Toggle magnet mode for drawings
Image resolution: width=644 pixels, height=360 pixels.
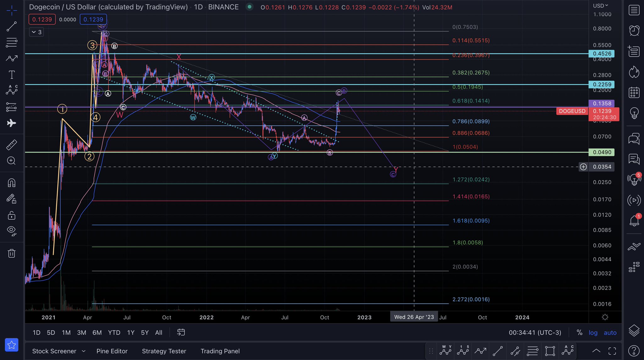pos(12,183)
